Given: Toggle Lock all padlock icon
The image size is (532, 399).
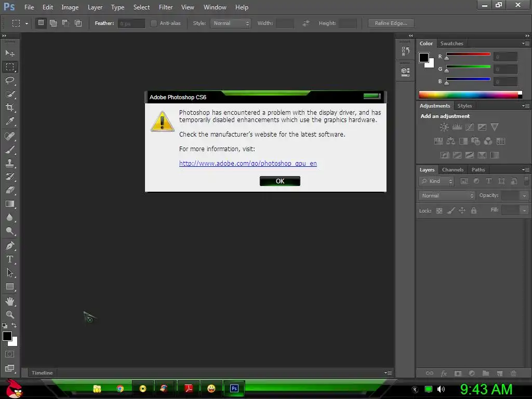Looking at the screenshot, I should click(x=474, y=211).
